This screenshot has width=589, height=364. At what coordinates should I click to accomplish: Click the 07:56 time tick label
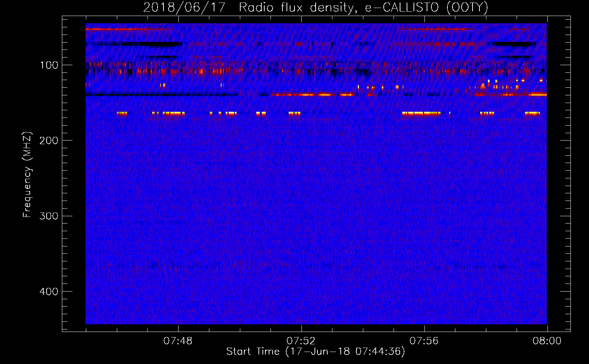click(424, 341)
